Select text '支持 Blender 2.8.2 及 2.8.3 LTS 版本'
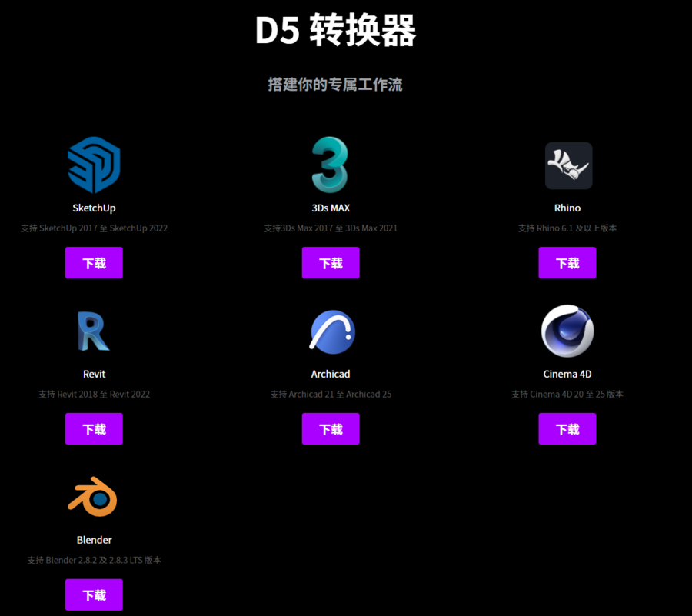 coord(94,560)
